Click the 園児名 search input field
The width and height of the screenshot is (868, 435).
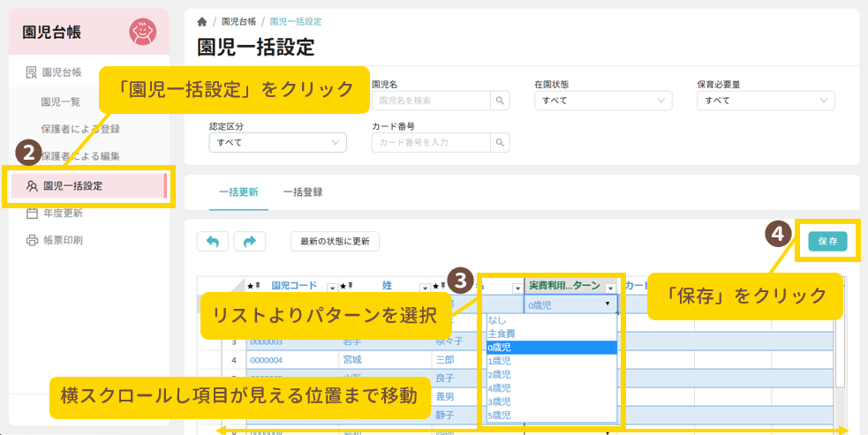tap(431, 101)
